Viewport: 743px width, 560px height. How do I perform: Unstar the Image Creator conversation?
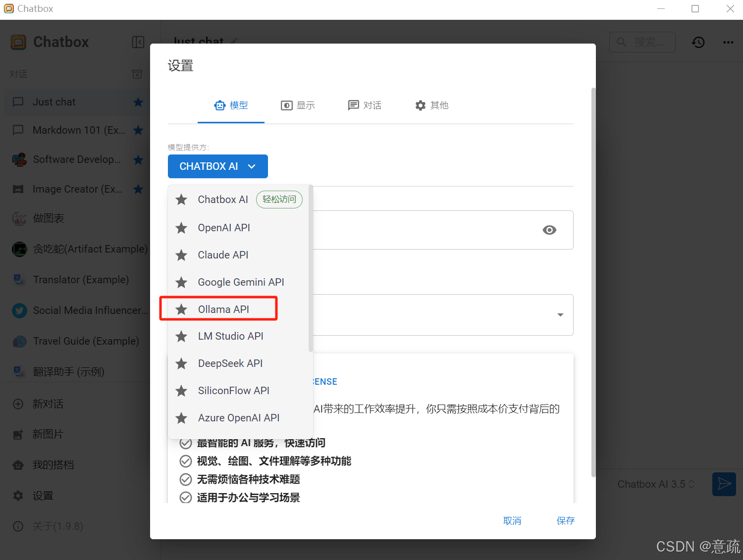(x=138, y=189)
